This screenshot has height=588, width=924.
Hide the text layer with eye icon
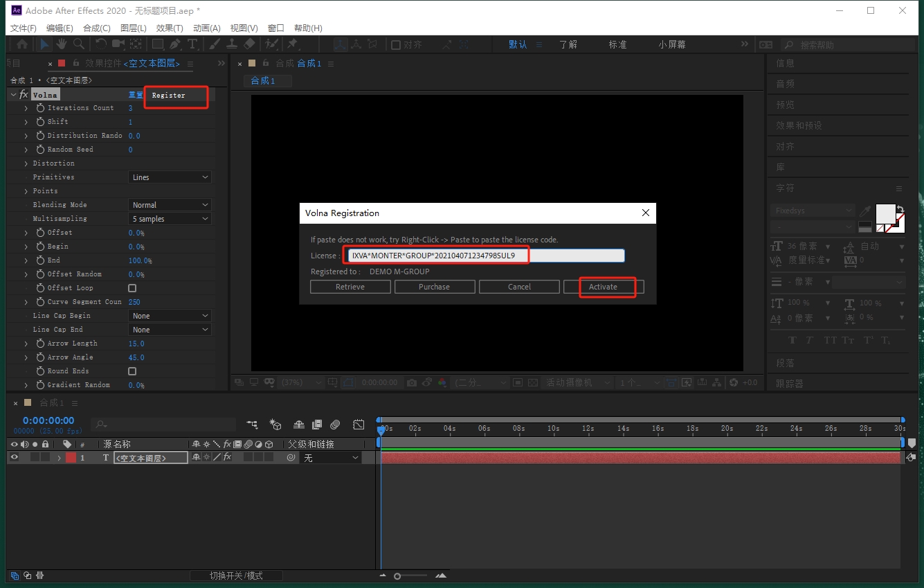coord(14,458)
